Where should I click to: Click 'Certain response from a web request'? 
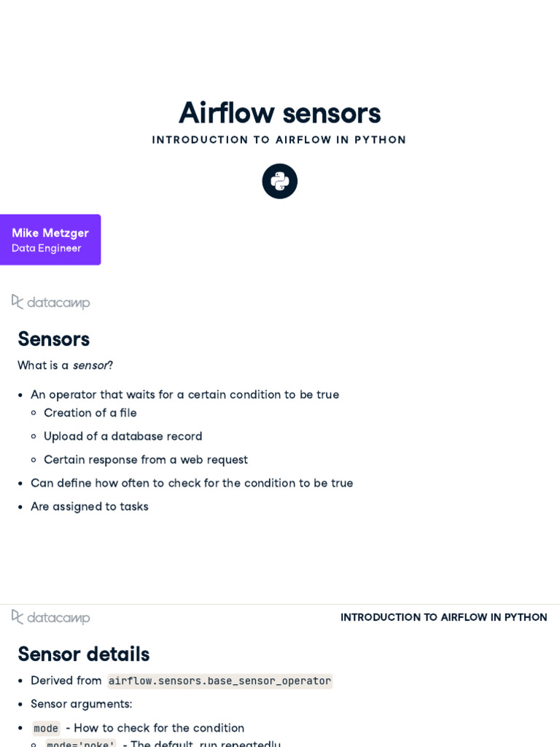pyautogui.click(x=146, y=460)
